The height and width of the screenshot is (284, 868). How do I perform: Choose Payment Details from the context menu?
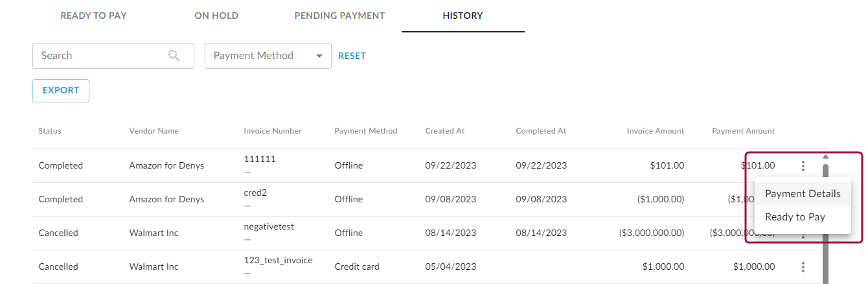803,194
